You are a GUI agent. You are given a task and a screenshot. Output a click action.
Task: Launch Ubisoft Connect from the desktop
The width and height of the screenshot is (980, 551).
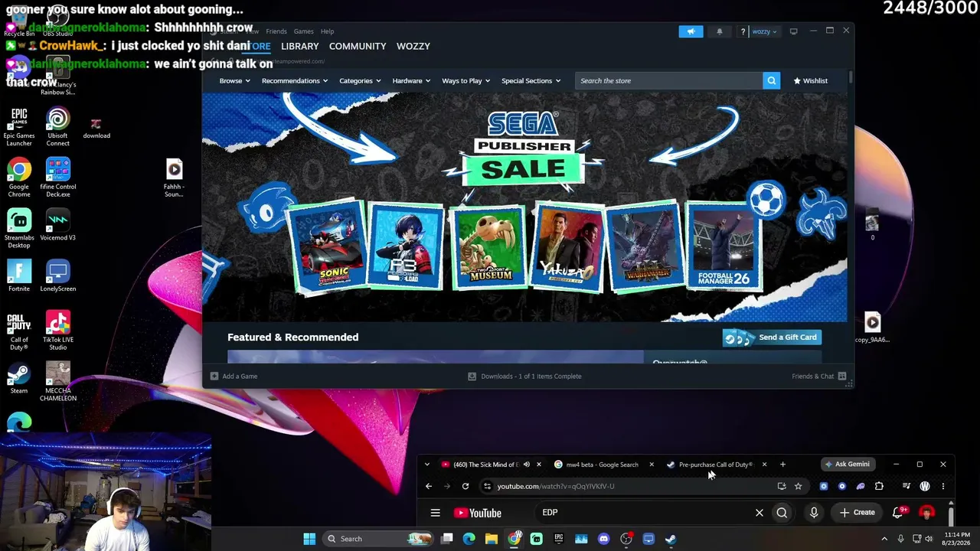[57, 127]
